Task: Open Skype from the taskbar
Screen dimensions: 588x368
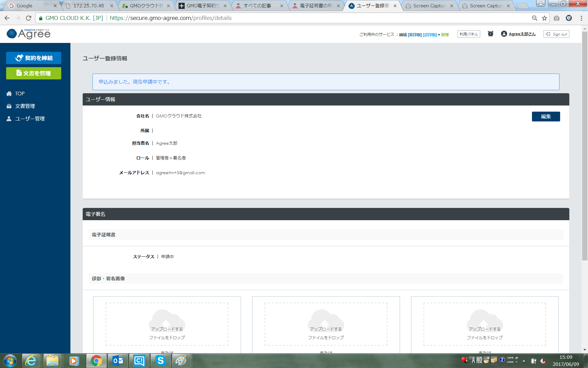Action: pyautogui.click(x=160, y=361)
